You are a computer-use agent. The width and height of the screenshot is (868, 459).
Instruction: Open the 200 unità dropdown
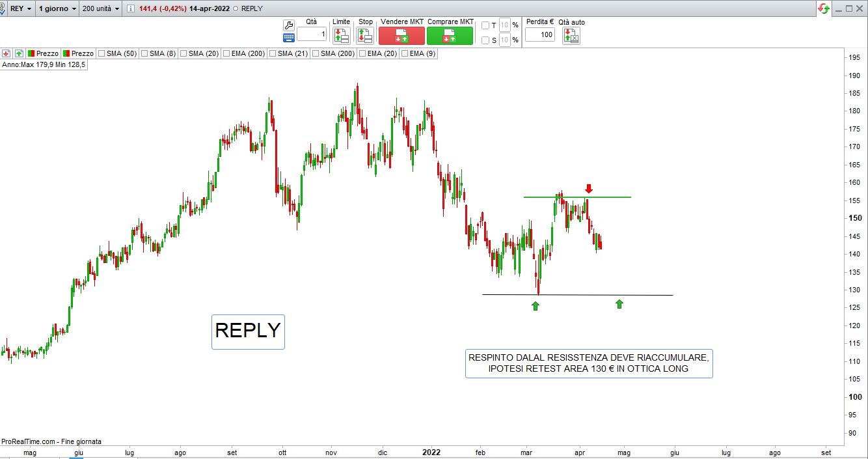point(102,9)
